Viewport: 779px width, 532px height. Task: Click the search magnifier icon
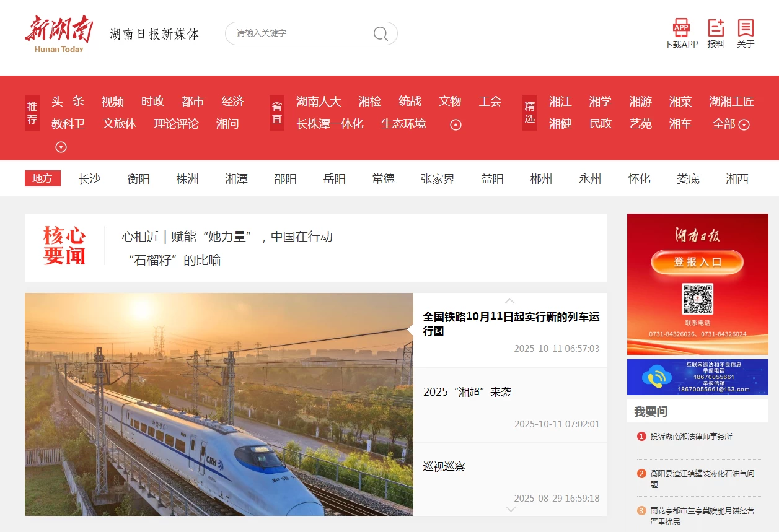(381, 33)
